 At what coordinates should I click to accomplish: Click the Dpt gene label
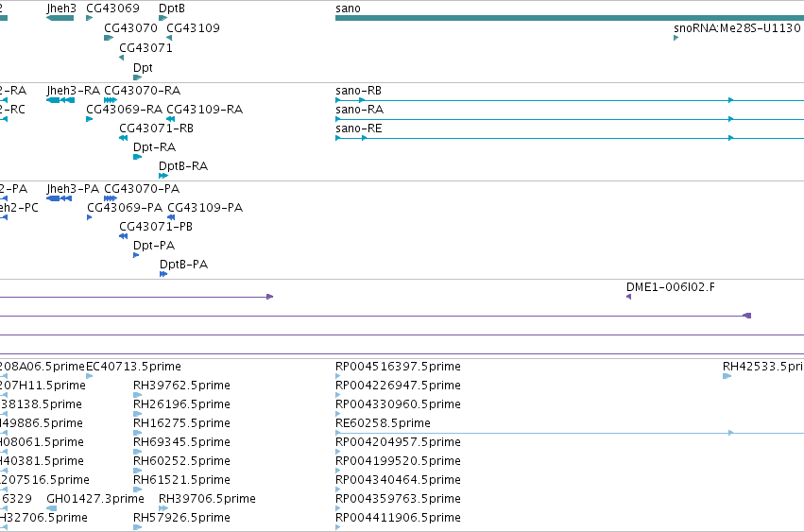tap(143, 68)
